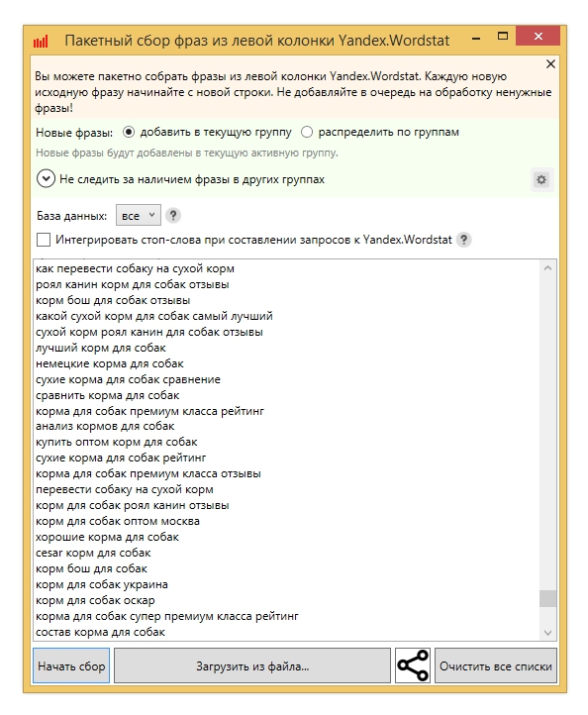Viewport: 588px width, 715px height.
Task: Open the 'База данных' dropdown
Action: point(139,215)
